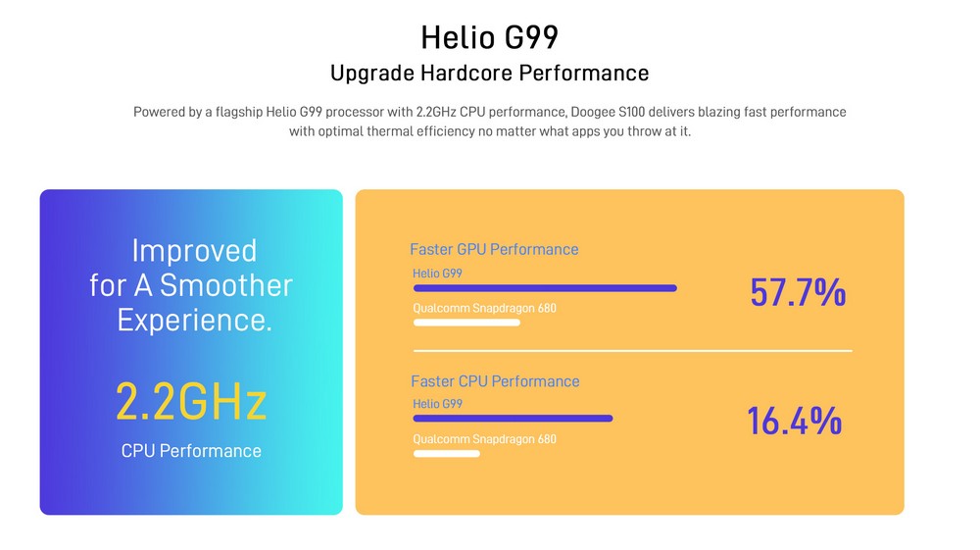The image size is (980, 550).
Task: Click the white Snapdragon 680 GPU bar
Action: pyautogui.click(x=466, y=322)
